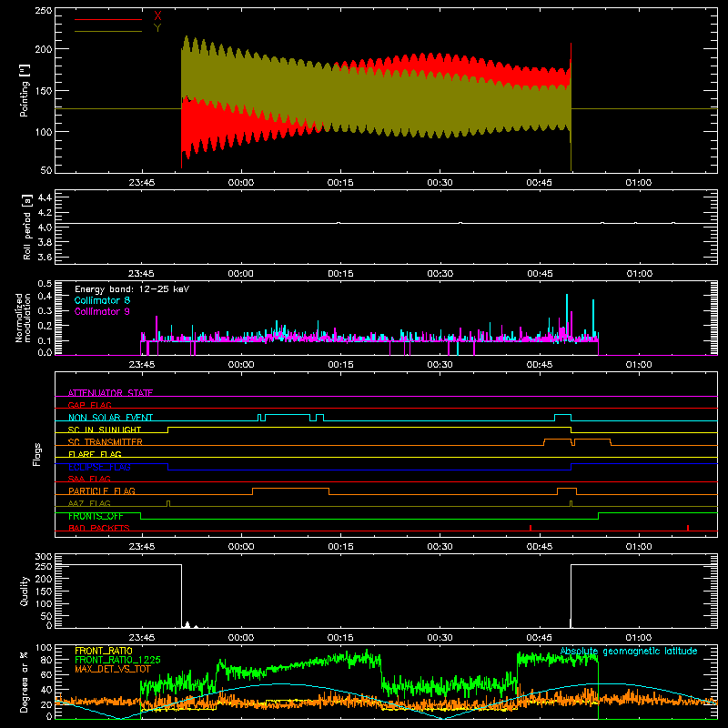The height and width of the screenshot is (728, 728).
Task: Click 00:45 under the Normalized modulation plot
Action: coord(540,365)
